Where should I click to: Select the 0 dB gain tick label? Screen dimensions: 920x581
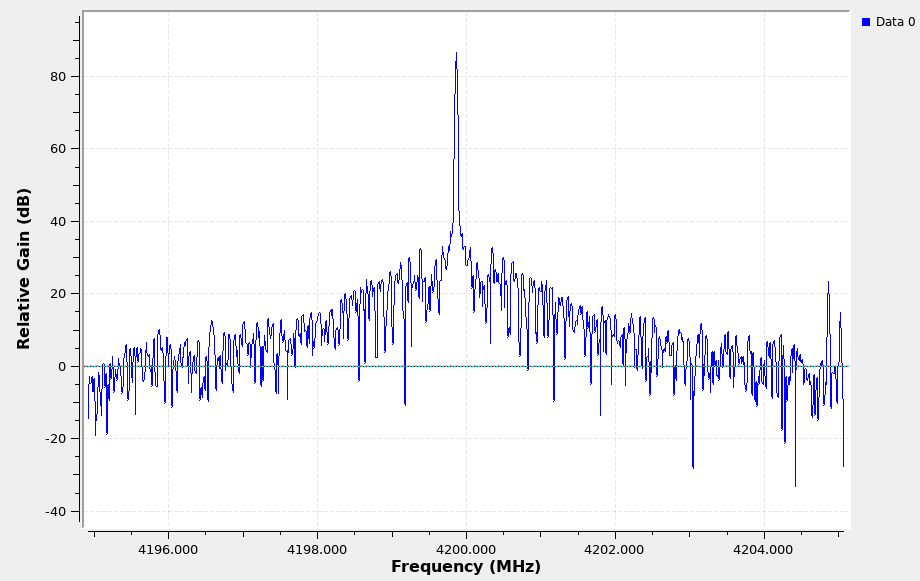(62, 367)
